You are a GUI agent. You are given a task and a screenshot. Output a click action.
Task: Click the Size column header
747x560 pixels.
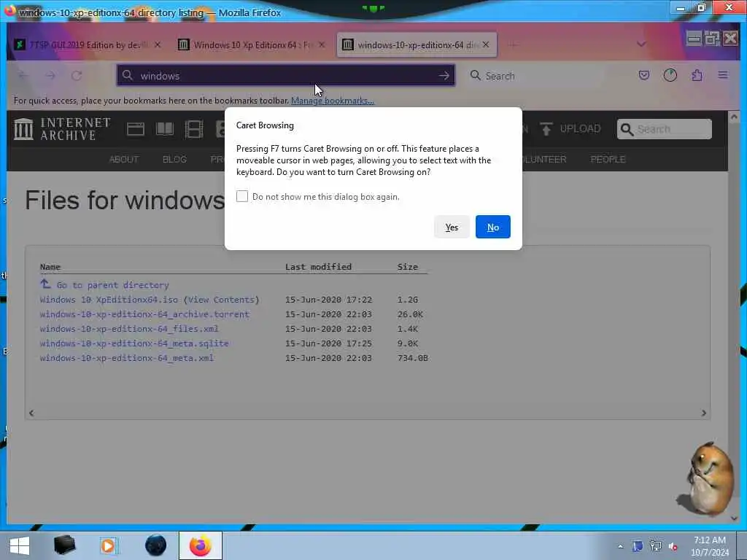coord(407,267)
